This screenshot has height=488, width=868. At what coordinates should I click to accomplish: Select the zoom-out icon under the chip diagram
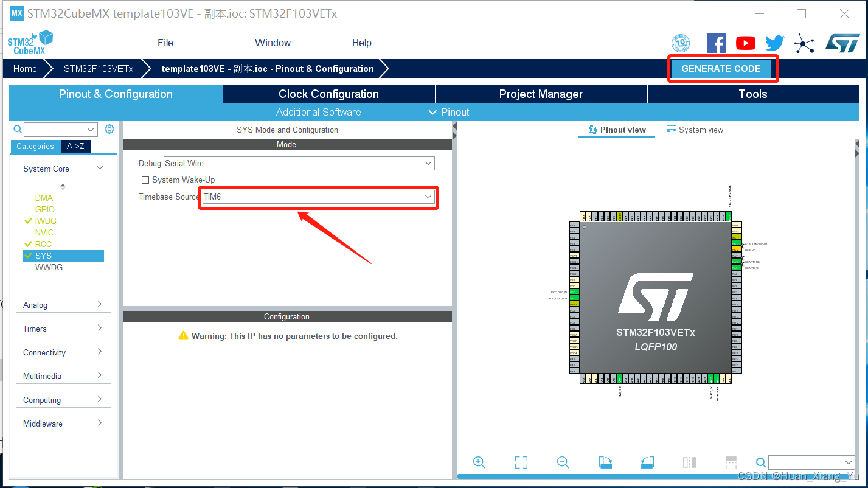563,462
